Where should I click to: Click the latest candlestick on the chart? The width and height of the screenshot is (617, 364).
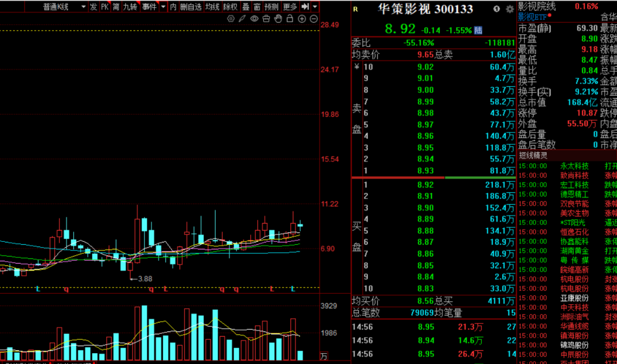click(x=301, y=225)
